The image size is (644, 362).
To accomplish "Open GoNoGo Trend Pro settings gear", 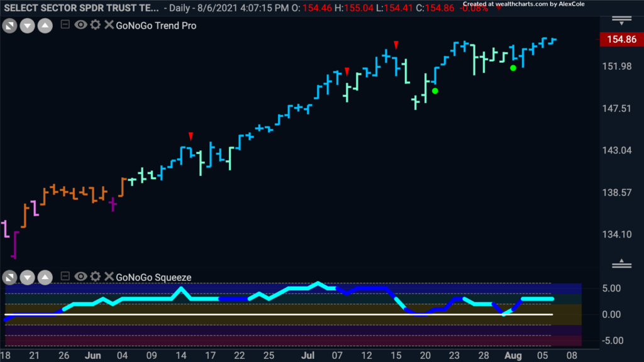I will pos(96,25).
